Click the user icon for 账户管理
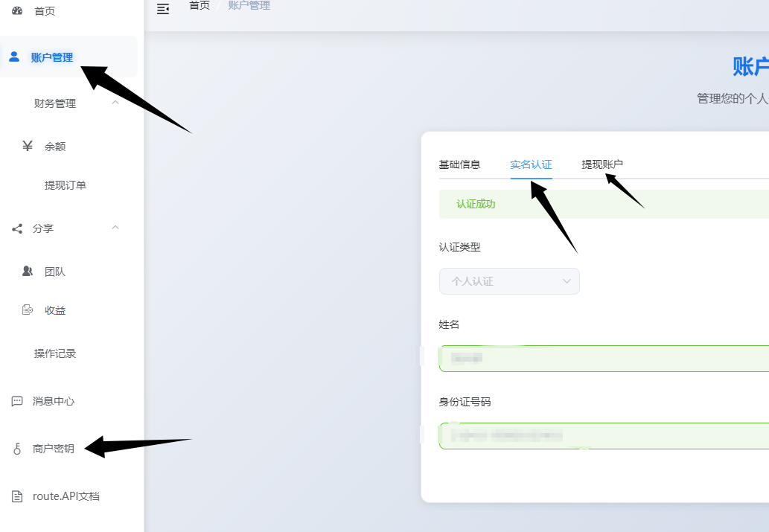This screenshot has height=532, width=769. pos(14,57)
